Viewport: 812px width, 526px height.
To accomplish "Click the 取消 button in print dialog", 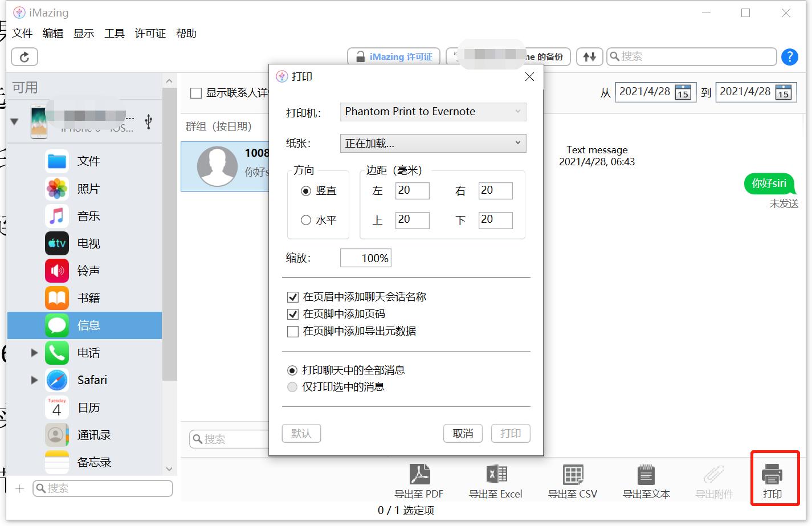I will tap(463, 433).
